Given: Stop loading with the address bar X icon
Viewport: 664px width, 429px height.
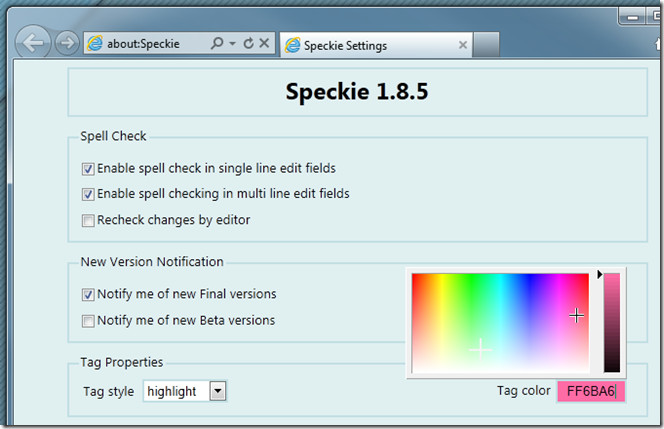Looking at the screenshot, I should [x=264, y=43].
